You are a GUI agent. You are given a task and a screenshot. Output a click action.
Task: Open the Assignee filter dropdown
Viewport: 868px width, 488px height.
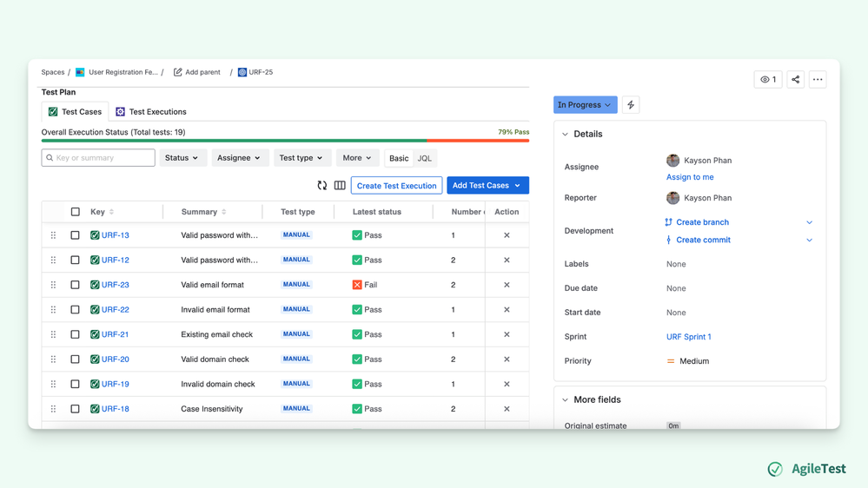240,158
